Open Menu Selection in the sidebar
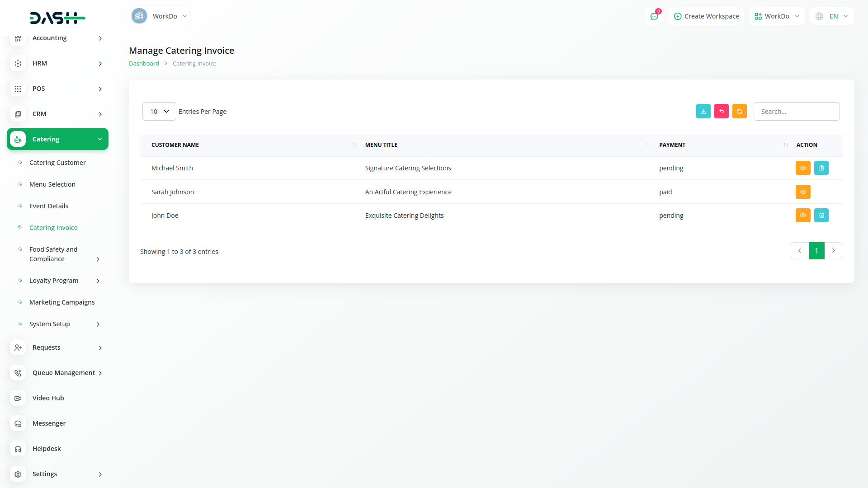Image resolution: width=868 pixels, height=488 pixels. (x=52, y=184)
